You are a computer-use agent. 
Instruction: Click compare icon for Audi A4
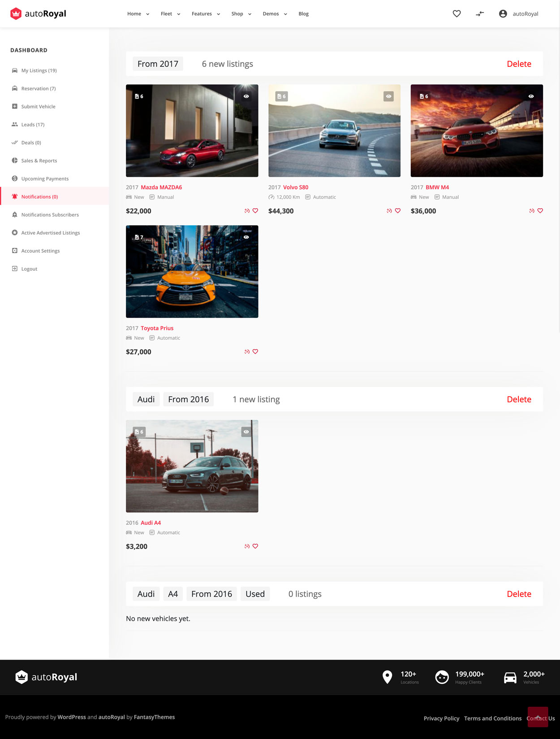[x=247, y=546]
